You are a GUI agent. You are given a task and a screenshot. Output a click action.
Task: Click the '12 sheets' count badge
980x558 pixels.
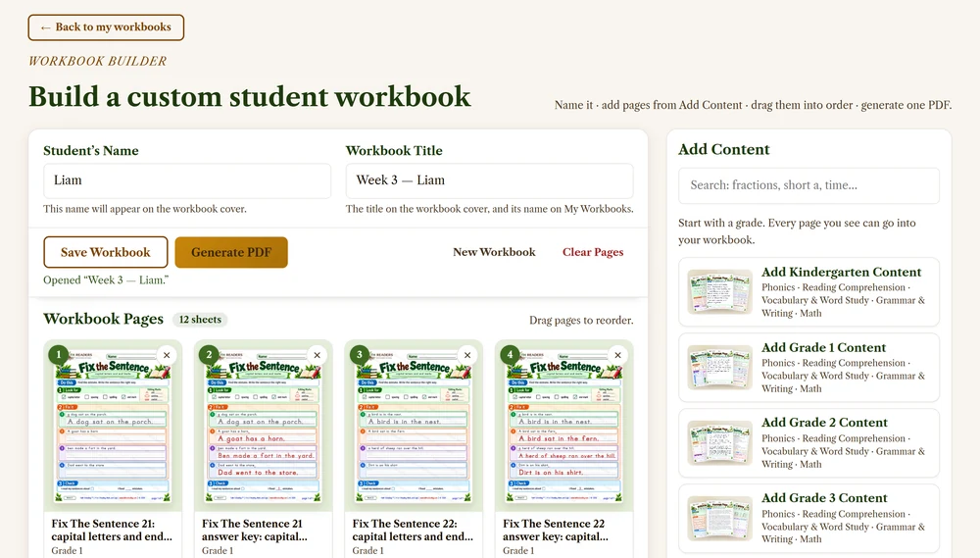(x=200, y=320)
